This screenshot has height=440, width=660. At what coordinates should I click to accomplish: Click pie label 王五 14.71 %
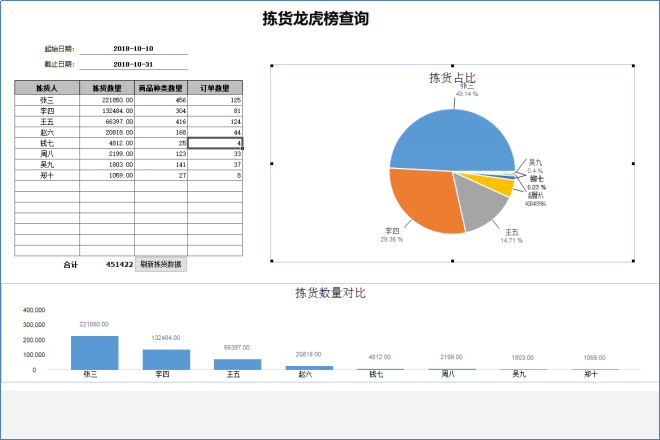point(511,236)
